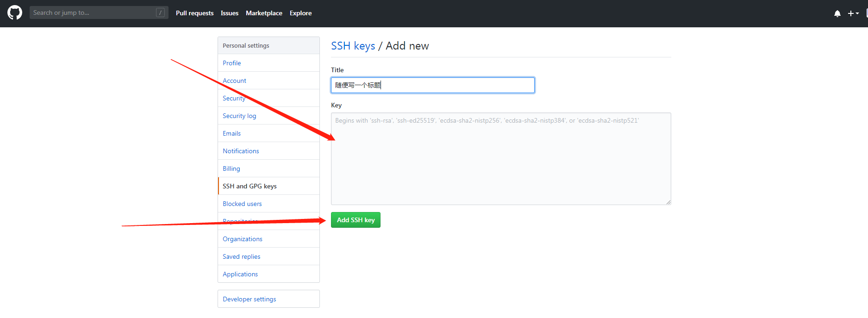The height and width of the screenshot is (318, 868).
Task: Open Issues in top navigation
Action: 230,13
